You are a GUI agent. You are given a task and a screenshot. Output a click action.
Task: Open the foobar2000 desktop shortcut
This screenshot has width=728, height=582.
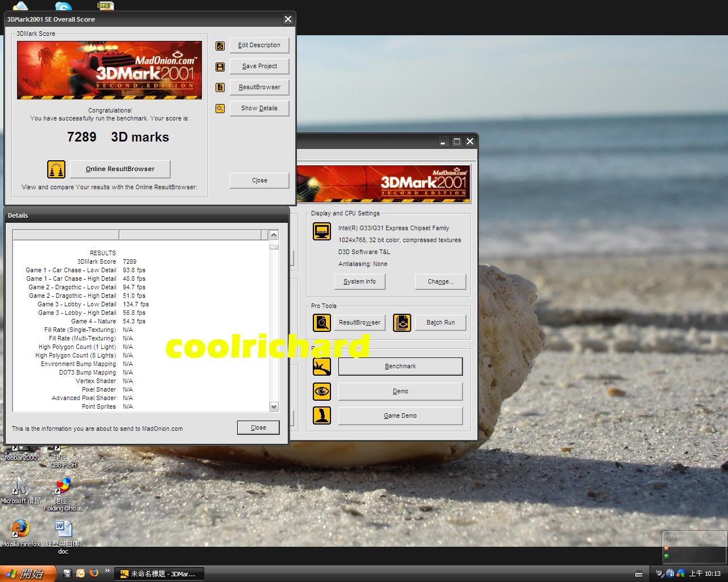click(x=21, y=453)
